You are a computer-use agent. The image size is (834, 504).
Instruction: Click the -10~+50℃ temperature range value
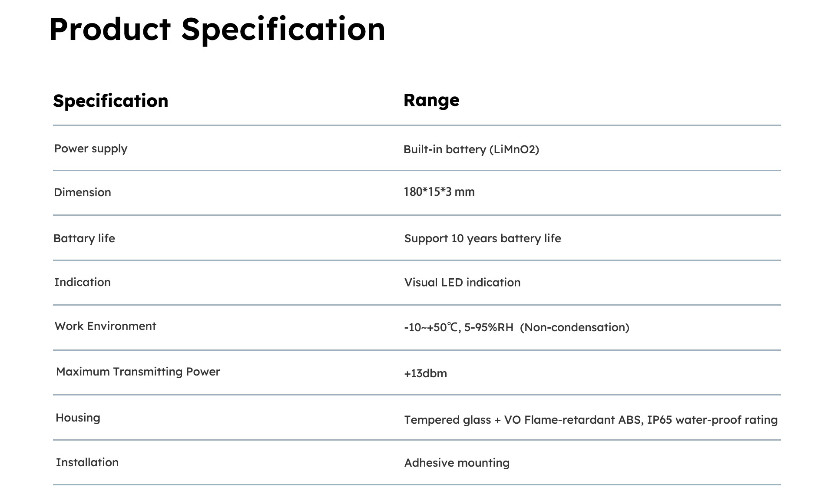(431, 327)
